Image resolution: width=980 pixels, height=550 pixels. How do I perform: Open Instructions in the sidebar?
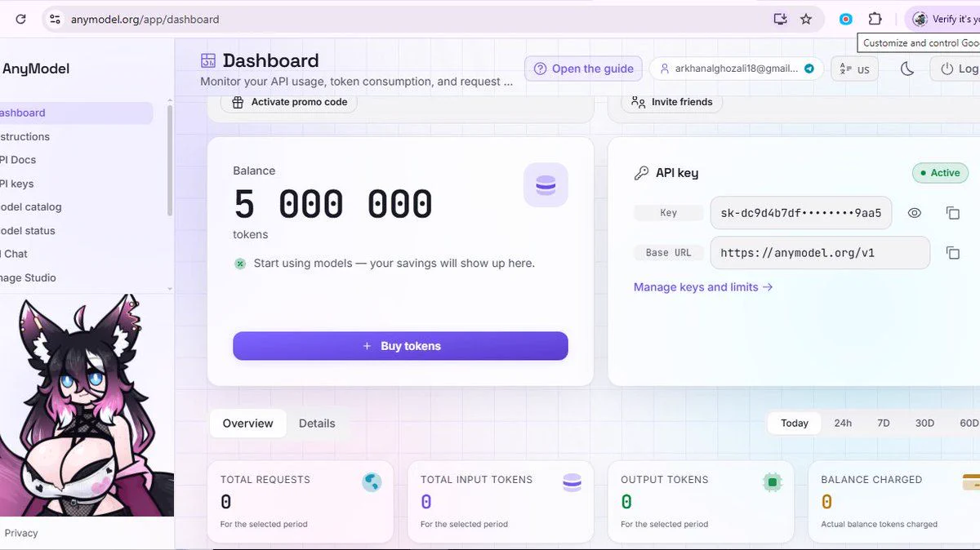[x=75, y=136]
